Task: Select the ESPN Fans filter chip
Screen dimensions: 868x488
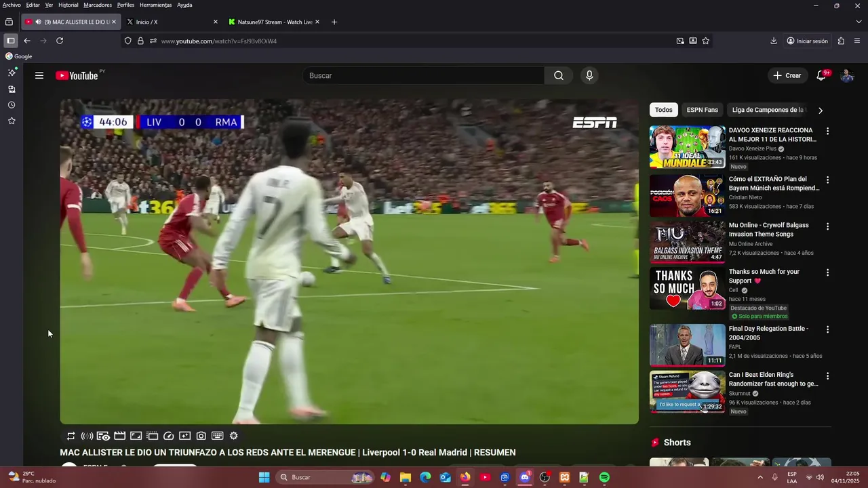Action: [702, 110]
